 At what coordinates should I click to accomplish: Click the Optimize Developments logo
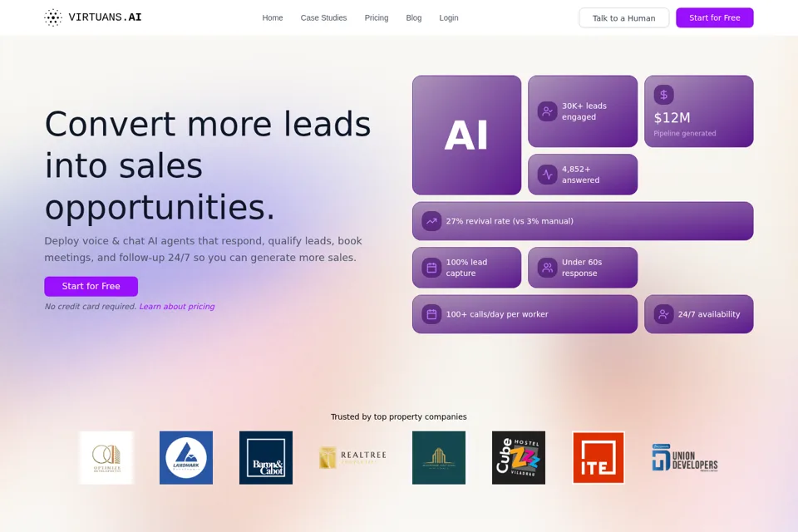(x=106, y=458)
